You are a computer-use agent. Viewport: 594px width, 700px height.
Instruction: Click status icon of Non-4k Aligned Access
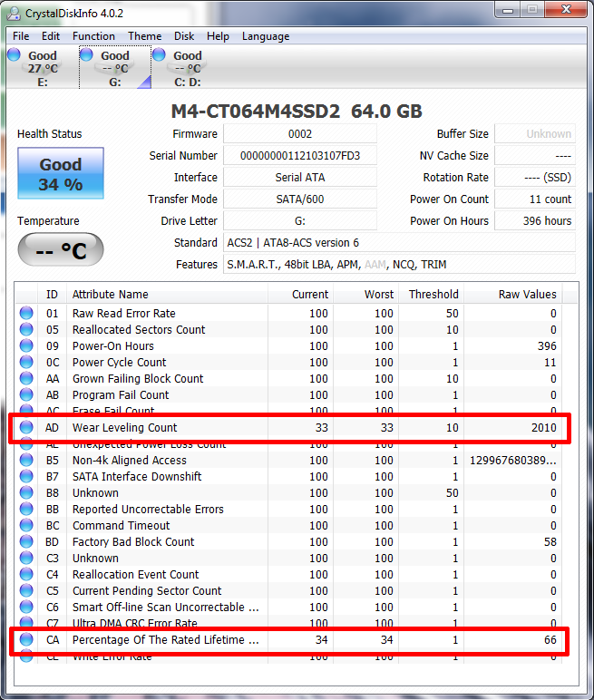pos(26,460)
